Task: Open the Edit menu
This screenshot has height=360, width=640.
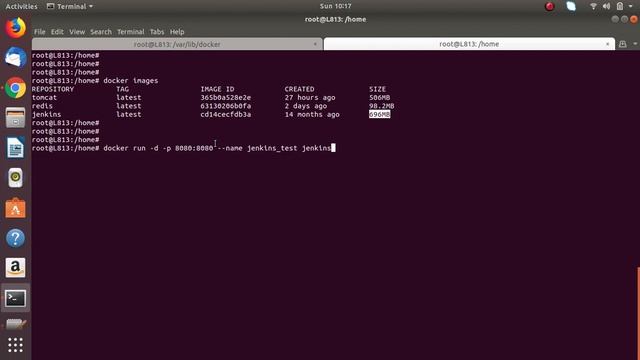Action: click(x=57, y=32)
